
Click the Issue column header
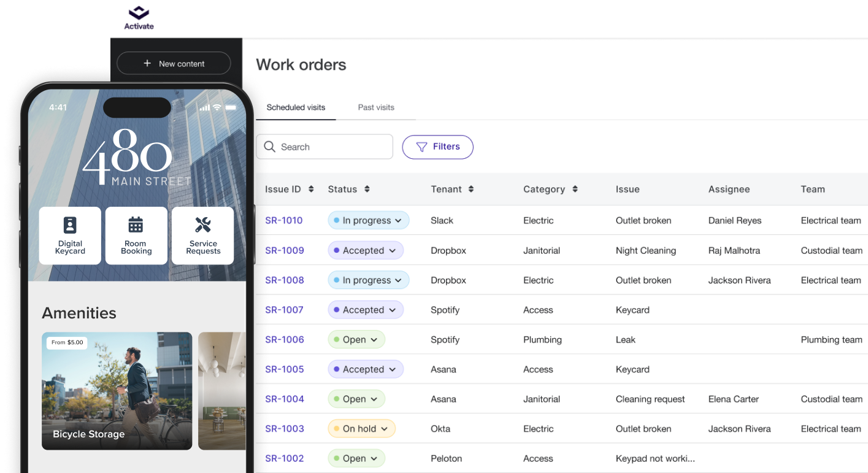[x=628, y=189]
